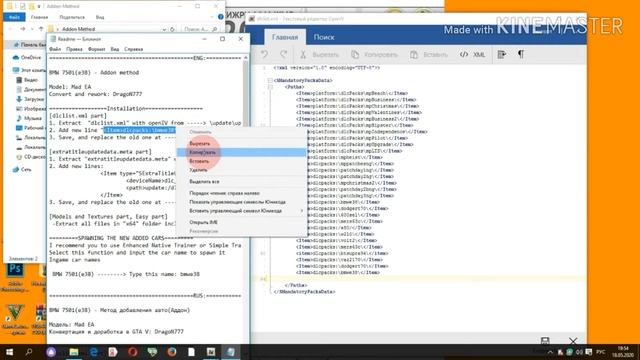The image size is (640, 360).
Task: Click Вставить clipboard in OpenIV toolbar
Action: [x=429, y=55]
